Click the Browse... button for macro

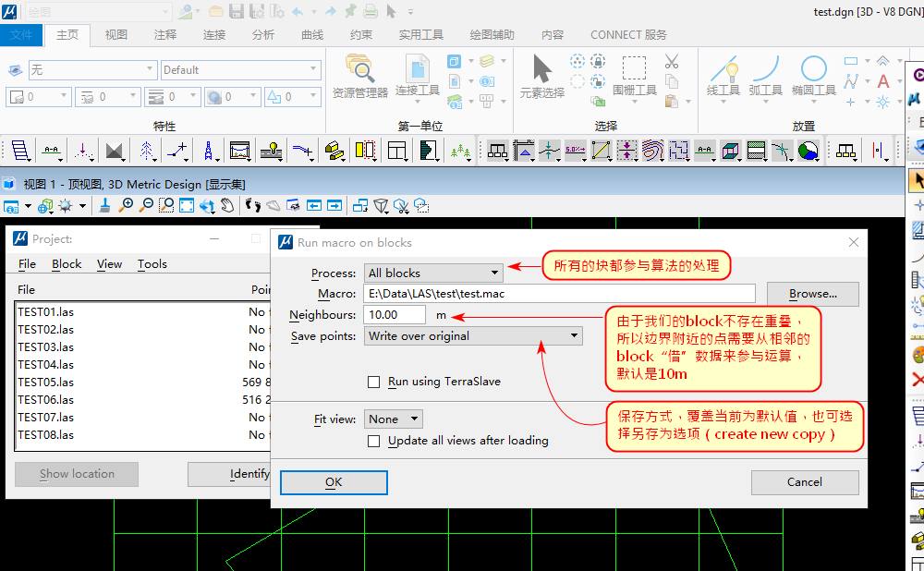(x=812, y=294)
